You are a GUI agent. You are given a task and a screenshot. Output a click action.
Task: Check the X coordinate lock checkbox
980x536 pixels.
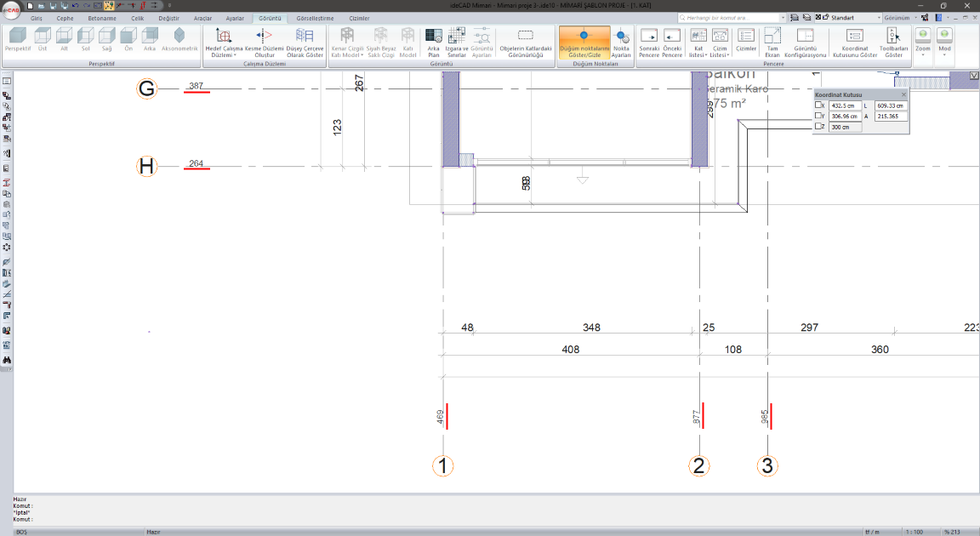click(819, 105)
